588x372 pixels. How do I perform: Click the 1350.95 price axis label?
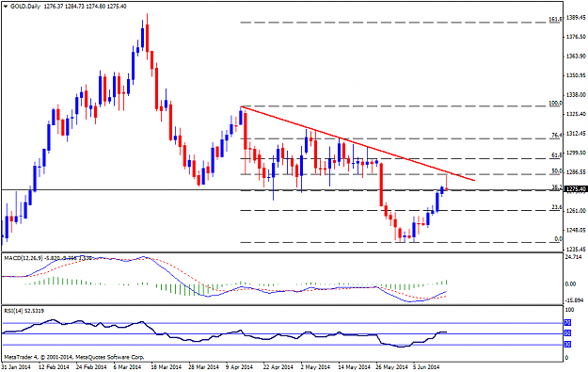pos(576,75)
